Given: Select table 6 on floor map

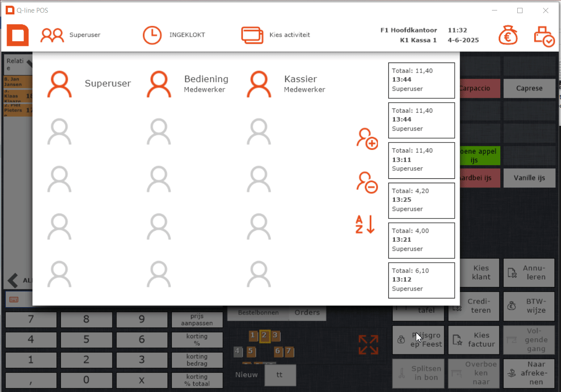Looking at the screenshot, I should pyautogui.click(x=278, y=351).
